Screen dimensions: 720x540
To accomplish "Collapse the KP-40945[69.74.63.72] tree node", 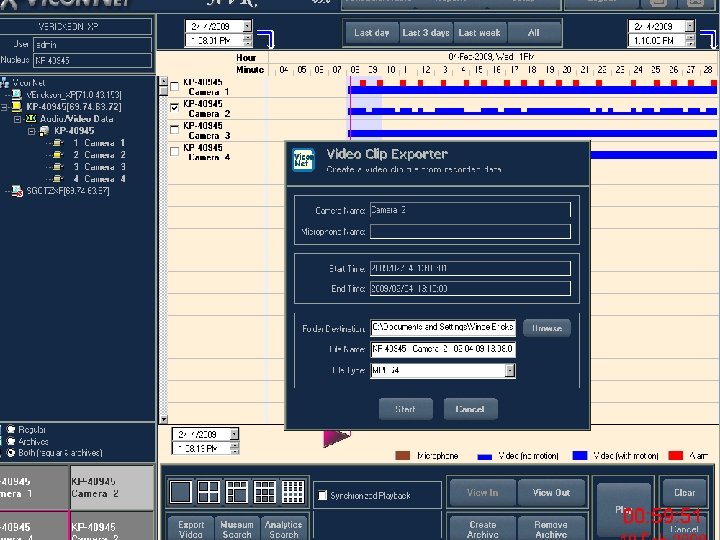I will (4, 107).
